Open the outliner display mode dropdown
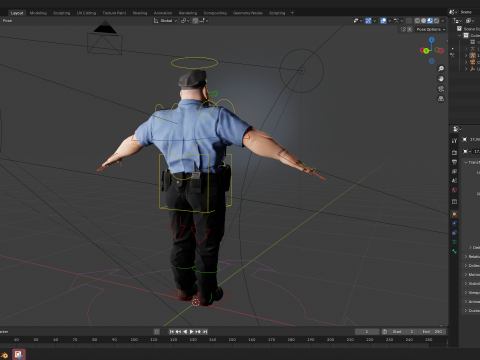The height and width of the screenshot is (360, 480). (470, 21)
